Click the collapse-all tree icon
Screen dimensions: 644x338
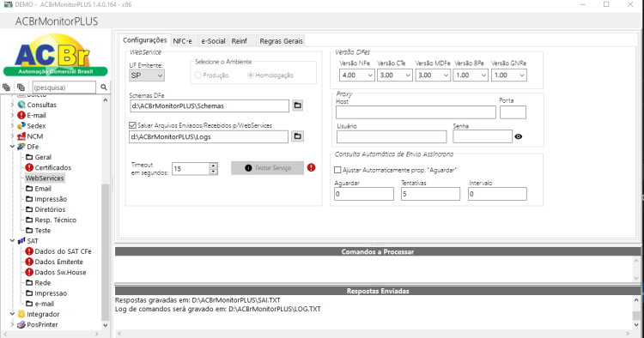coord(21,88)
